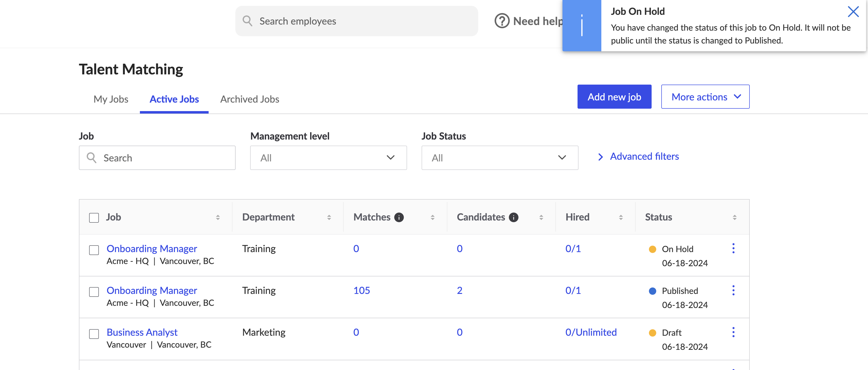Click the Published status blue dot
The image size is (868, 370).
pos(652,291)
